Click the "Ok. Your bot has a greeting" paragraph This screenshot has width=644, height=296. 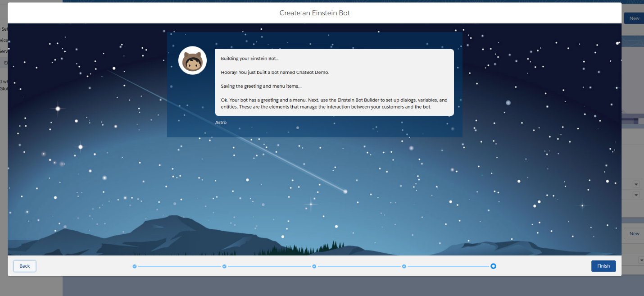pyautogui.click(x=334, y=103)
